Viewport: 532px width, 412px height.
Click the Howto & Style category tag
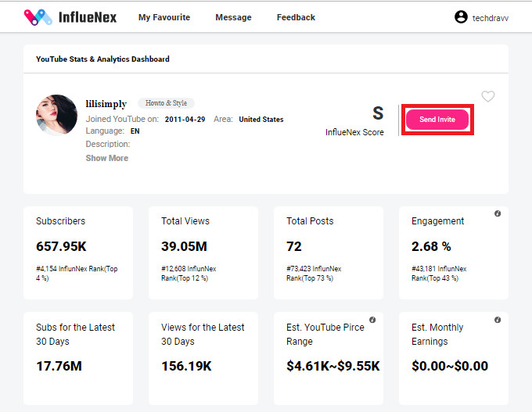(x=166, y=102)
